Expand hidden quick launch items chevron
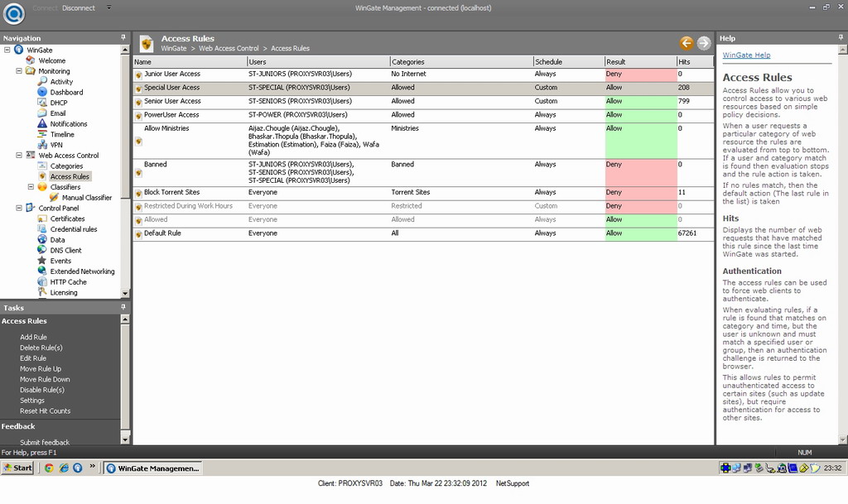Image resolution: width=848 pixels, height=504 pixels. (x=92, y=466)
